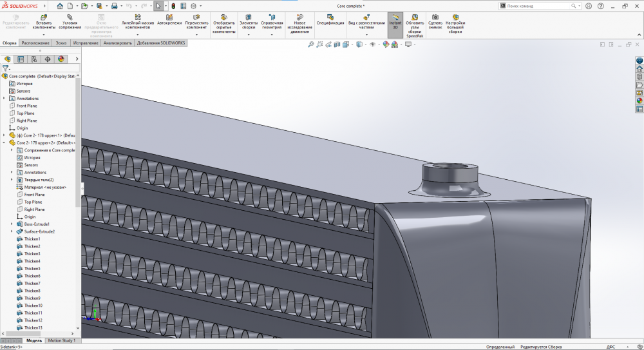Collapse the Core 2- 178 upper<2> component
This screenshot has width=644, height=350.
[x=4, y=142]
